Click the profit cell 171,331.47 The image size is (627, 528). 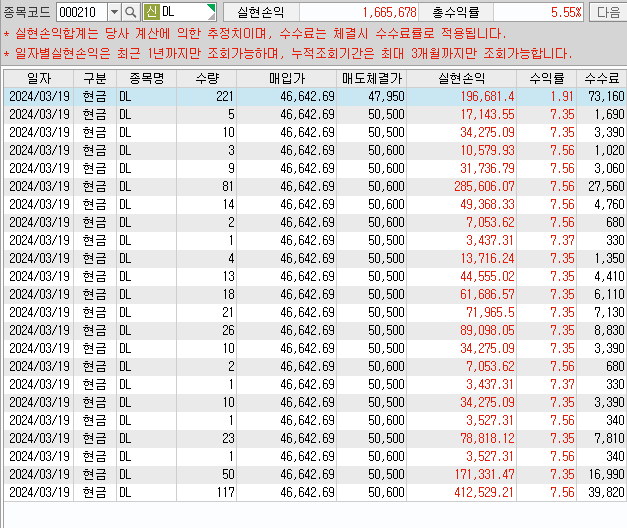(461, 474)
